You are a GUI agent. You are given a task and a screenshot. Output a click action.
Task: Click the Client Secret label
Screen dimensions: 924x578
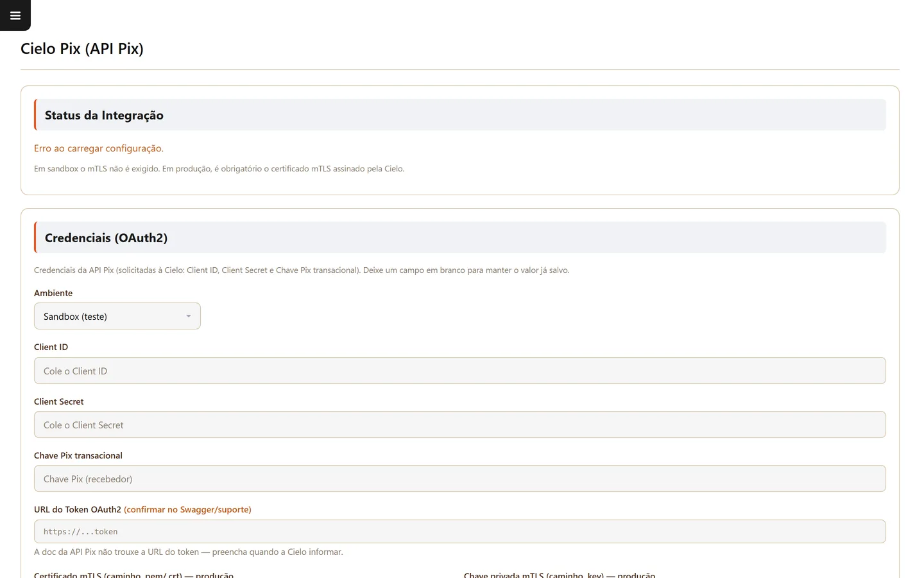coord(59,401)
